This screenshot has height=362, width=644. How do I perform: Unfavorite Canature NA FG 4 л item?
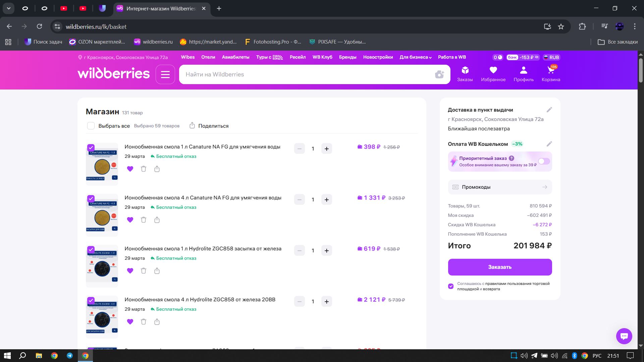pos(130,220)
